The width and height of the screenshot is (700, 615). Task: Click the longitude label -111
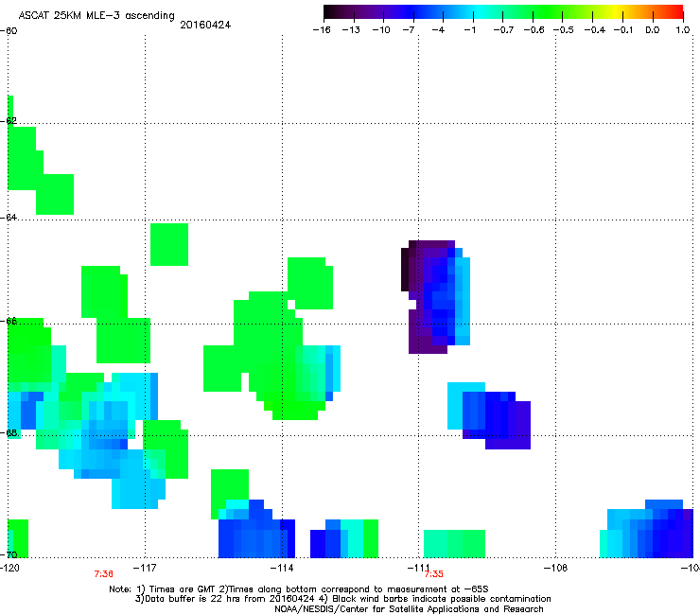(x=418, y=568)
